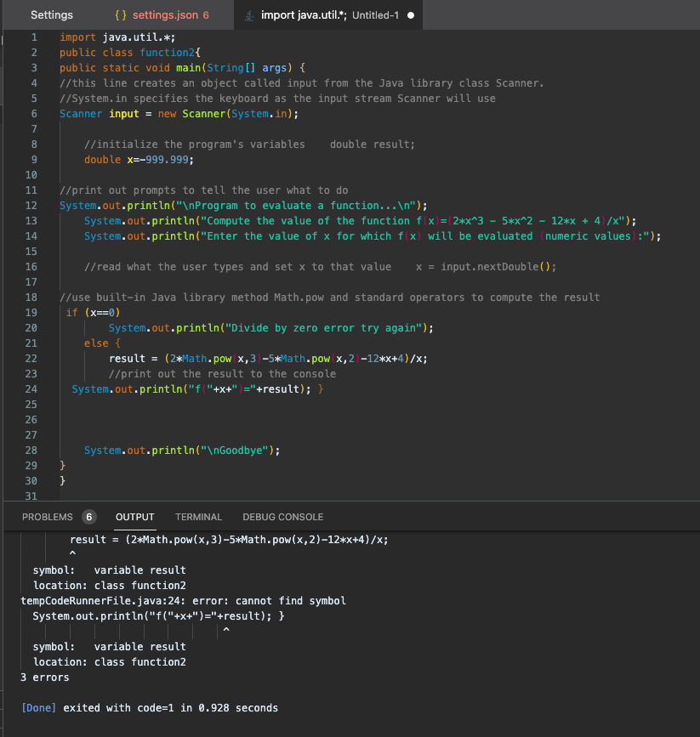Click the {} JSON icon on the settings.json tab

click(x=119, y=14)
